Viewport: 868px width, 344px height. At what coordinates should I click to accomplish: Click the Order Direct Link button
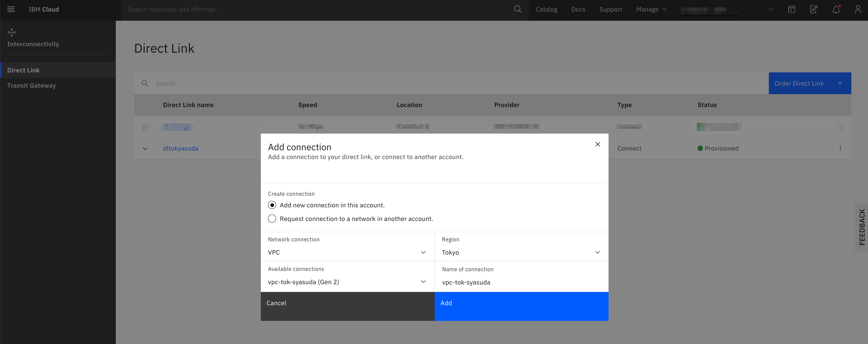(x=810, y=83)
